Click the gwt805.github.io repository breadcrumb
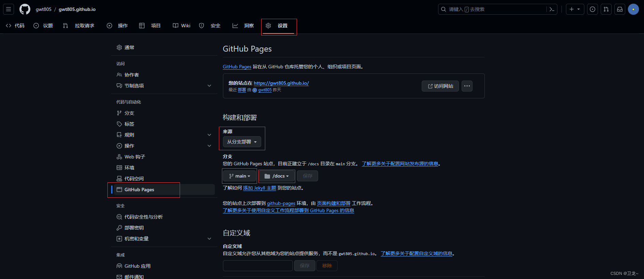644x279 pixels. (77, 9)
